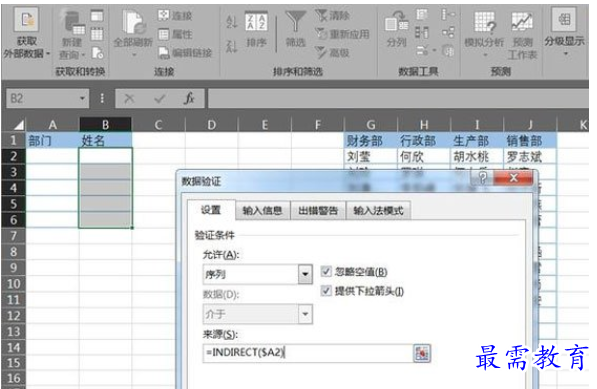Toggle 提供下拉箭头 checkbox
The width and height of the screenshot is (597, 389).
pos(326,291)
